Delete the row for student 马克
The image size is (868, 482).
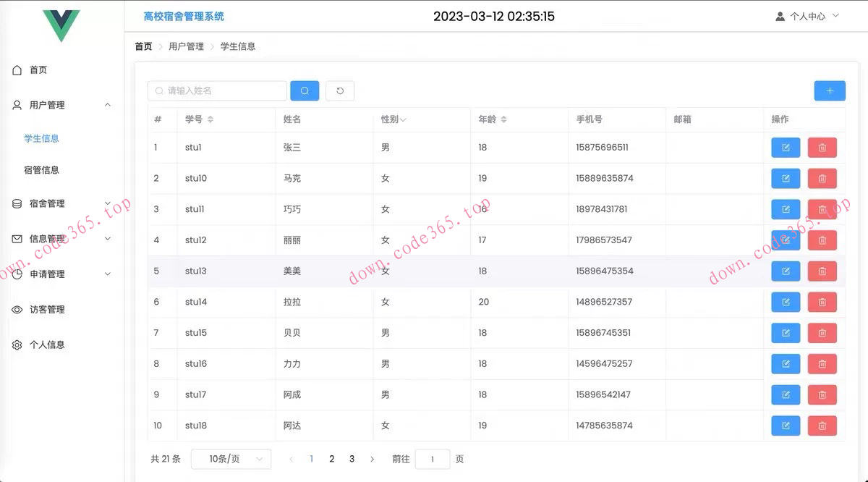tap(822, 178)
